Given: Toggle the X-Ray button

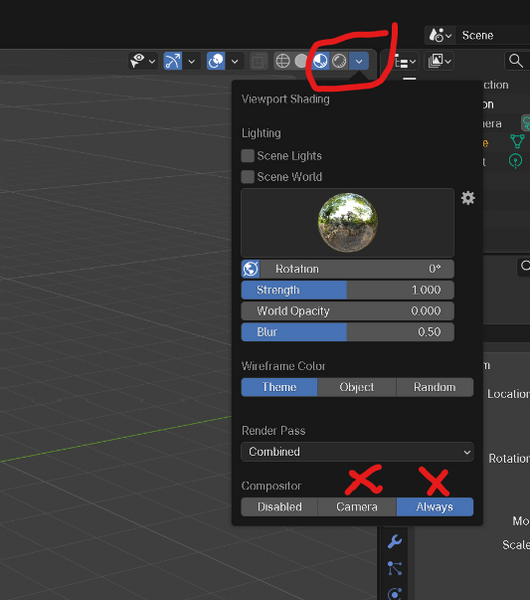Looking at the screenshot, I should pos(259,61).
